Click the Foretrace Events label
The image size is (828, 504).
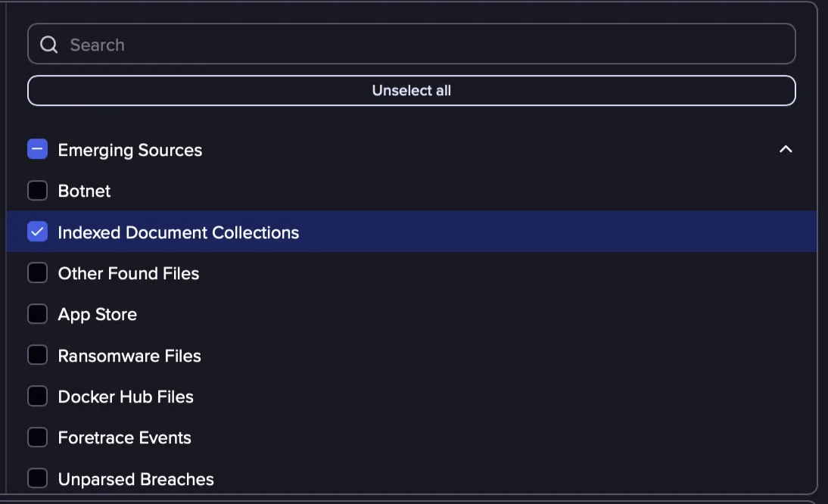point(125,438)
